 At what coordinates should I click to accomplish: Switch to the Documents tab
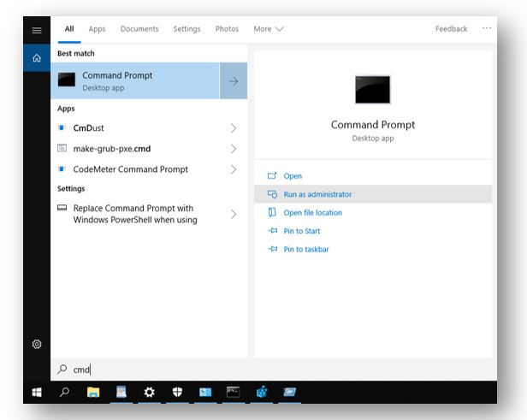point(139,29)
